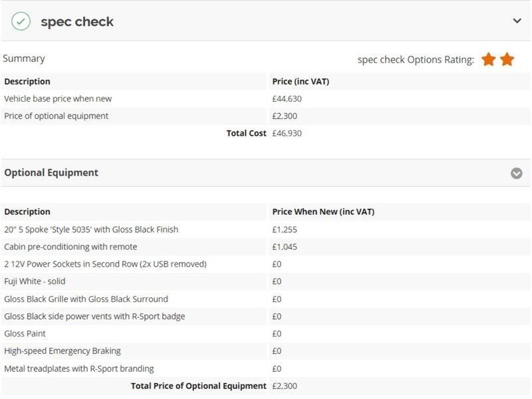Click the green checkmark circle icon
Screen dimensions: 532x399
(x=21, y=21)
